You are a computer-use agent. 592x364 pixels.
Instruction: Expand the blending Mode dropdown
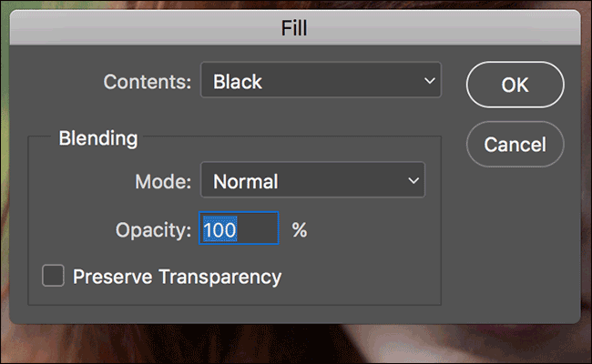(x=312, y=181)
